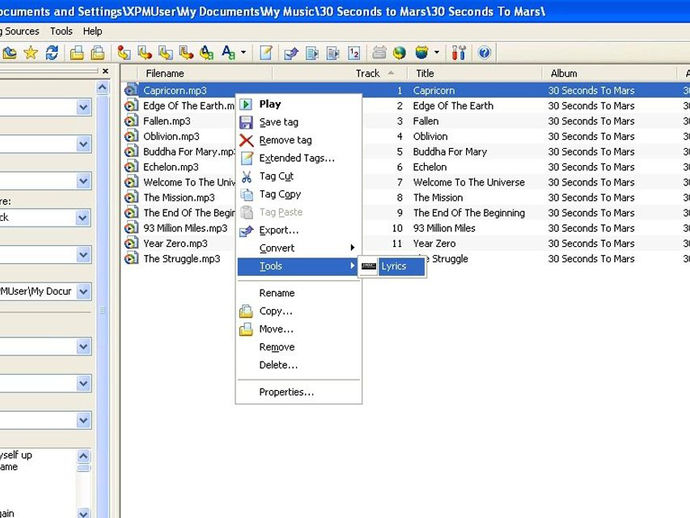The image size is (690, 518).
Task: Choose Rename in the context menu
Action: pos(299,293)
